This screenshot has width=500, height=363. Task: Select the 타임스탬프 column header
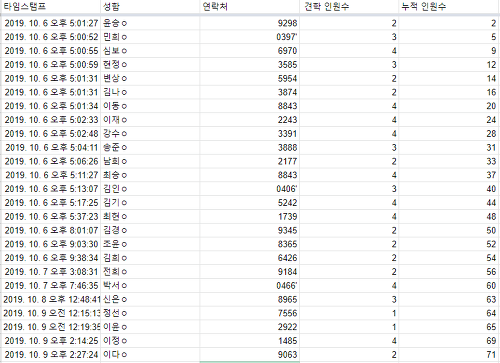pos(50,7)
